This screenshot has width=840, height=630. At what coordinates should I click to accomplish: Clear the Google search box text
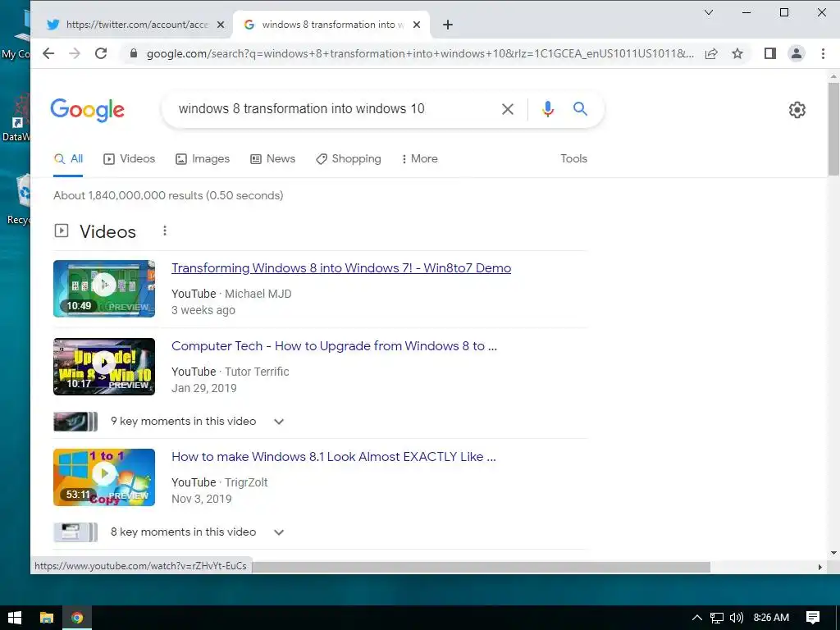pyautogui.click(x=507, y=109)
